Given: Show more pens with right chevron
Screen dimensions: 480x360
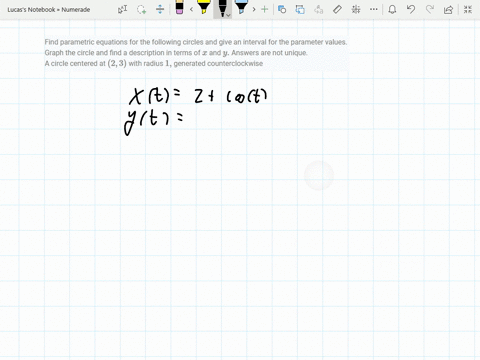Looking at the screenshot, I should (x=254, y=9).
